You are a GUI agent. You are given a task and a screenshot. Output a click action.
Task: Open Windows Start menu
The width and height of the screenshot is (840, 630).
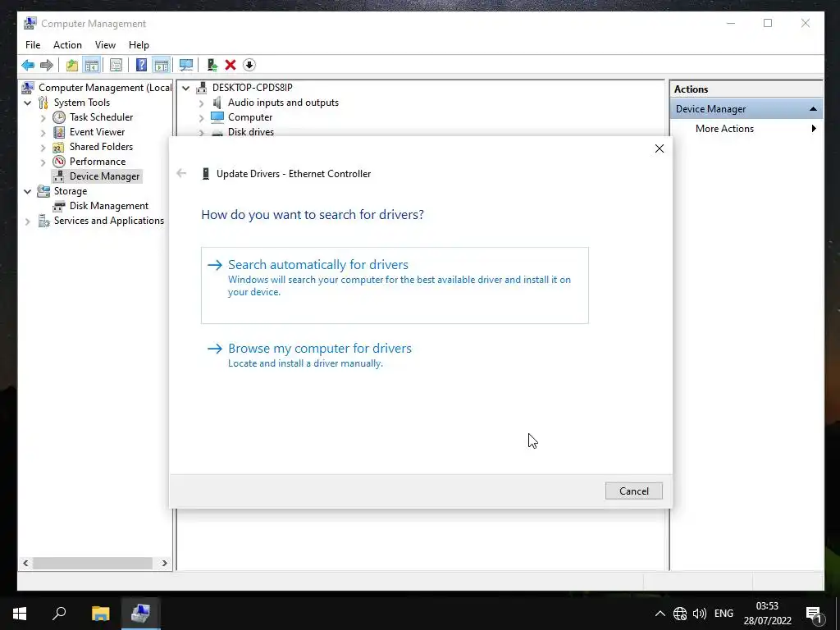click(x=20, y=614)
